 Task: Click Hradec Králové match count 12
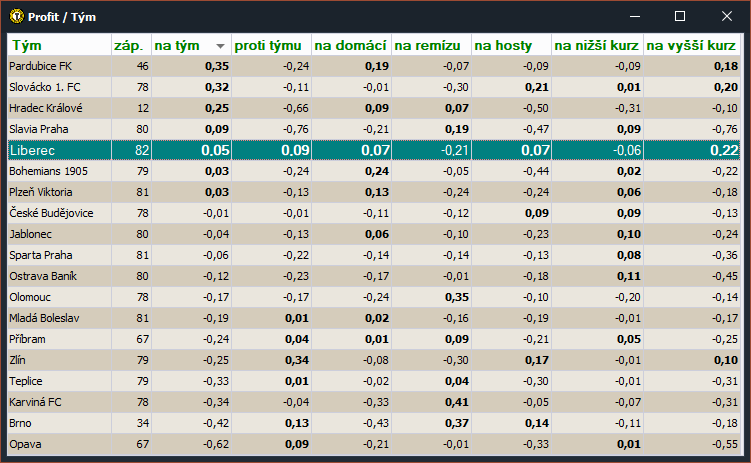click(143, 108)
